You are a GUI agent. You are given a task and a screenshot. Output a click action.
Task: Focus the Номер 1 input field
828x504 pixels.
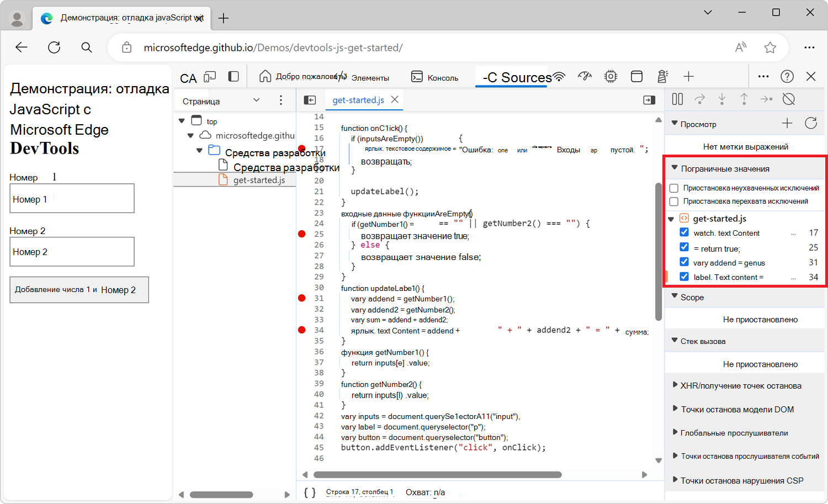tap(72, 198)
